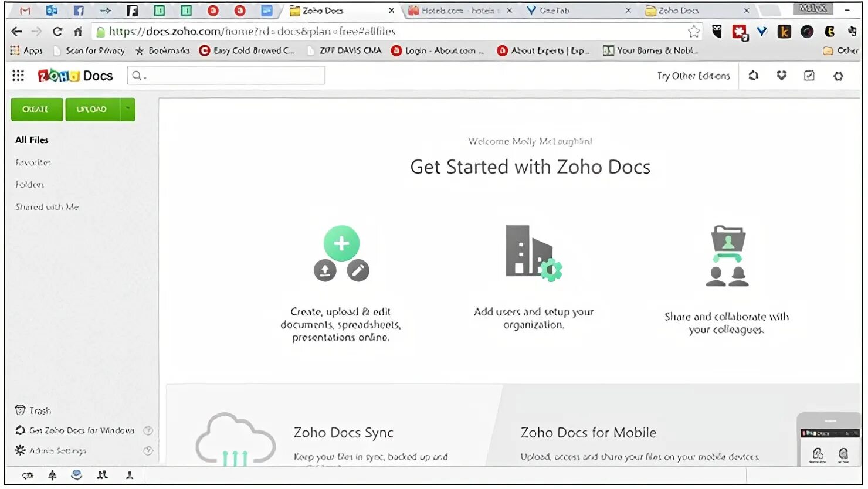Open the Outlook pinned tab
Screen dimensions: 868x489
pos(52,11)
